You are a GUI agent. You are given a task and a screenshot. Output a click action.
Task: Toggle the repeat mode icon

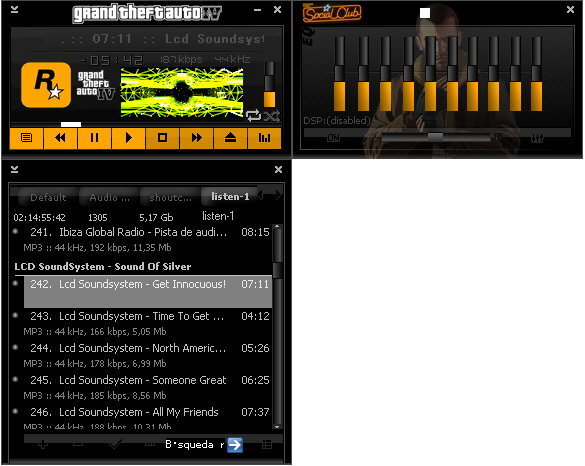tap(254, 115)
